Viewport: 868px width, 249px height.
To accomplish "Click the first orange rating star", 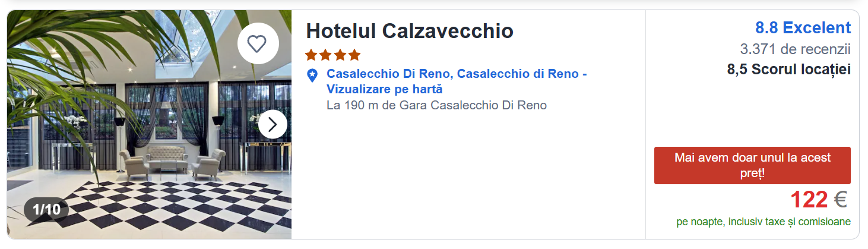I will pos(311,55).
